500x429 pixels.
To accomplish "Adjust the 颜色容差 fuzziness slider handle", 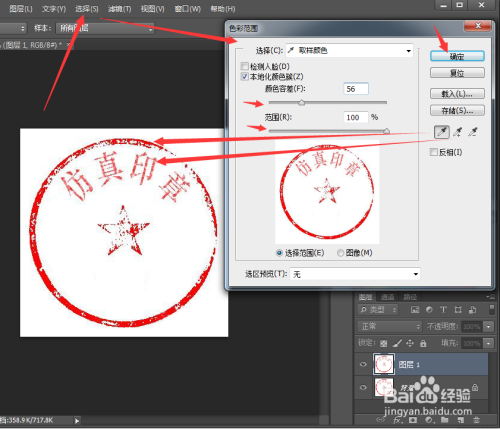I will coord(302,102).
